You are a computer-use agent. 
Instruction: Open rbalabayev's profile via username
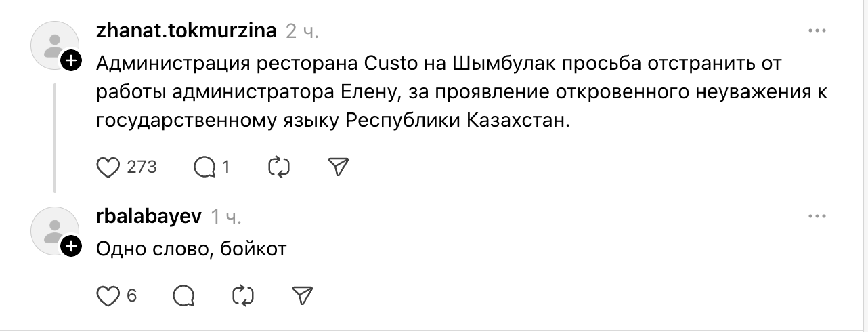(149, 217)
